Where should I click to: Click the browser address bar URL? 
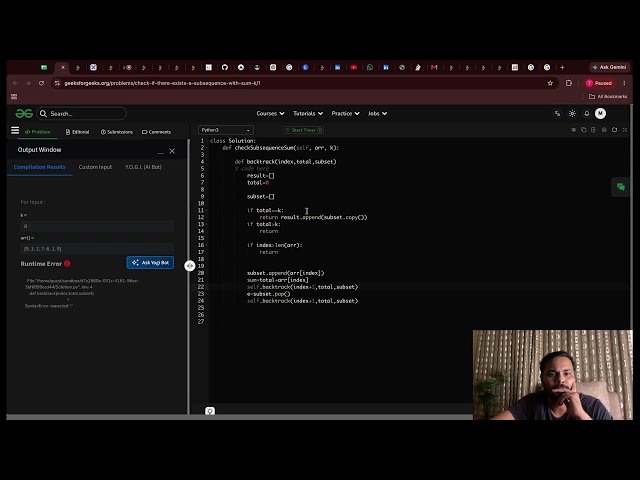pyautogui.click(x=162, y=83)
